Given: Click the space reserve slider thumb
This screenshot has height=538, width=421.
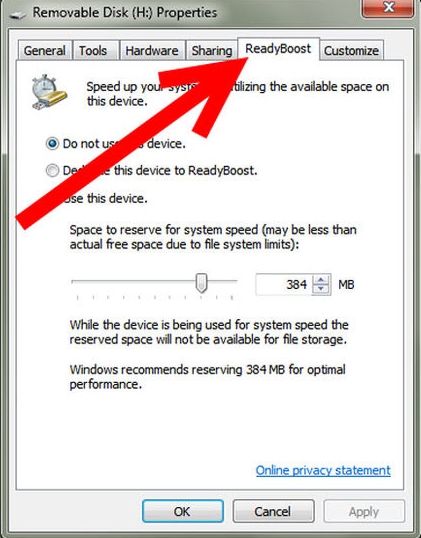Looking at the screenshot, I should (201, 283).
